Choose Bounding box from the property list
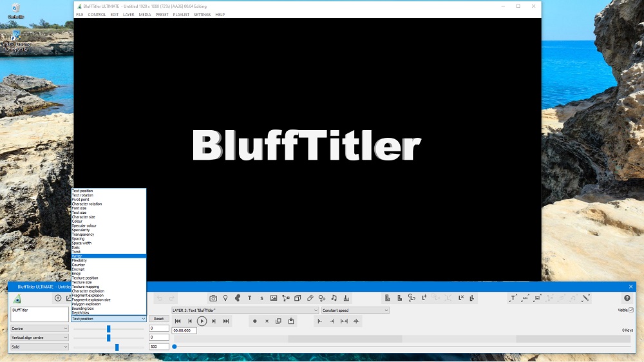Viewport: 644px width, 362px height. (109, 308)
